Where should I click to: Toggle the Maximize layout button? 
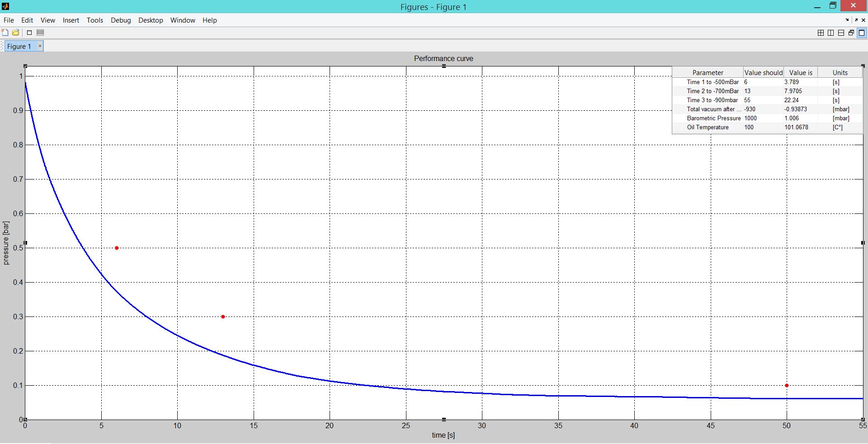[x=862, y=33]
